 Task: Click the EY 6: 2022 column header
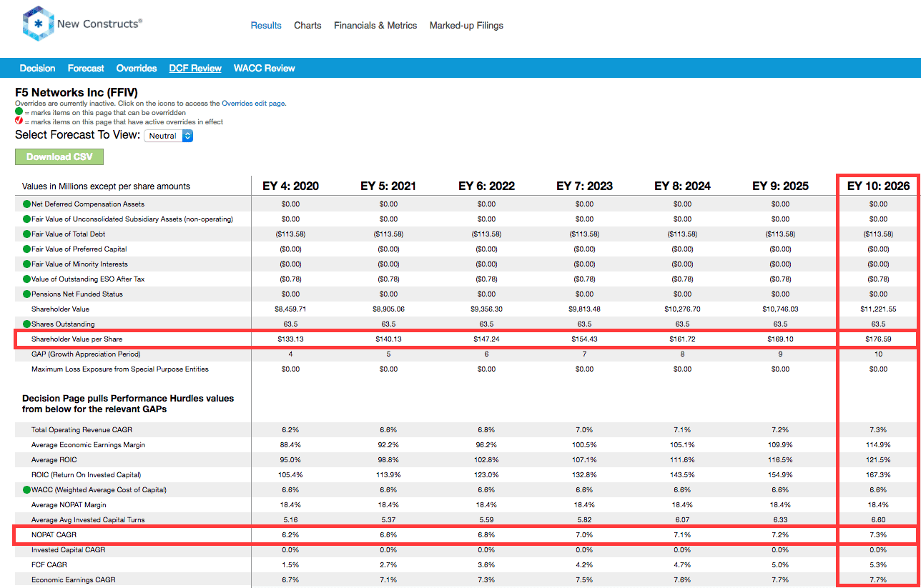pyautogui.click(x=486, y=186)
